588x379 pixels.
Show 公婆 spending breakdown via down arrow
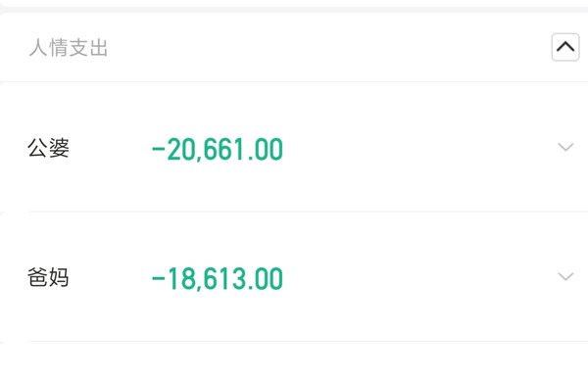click(565, 147)
